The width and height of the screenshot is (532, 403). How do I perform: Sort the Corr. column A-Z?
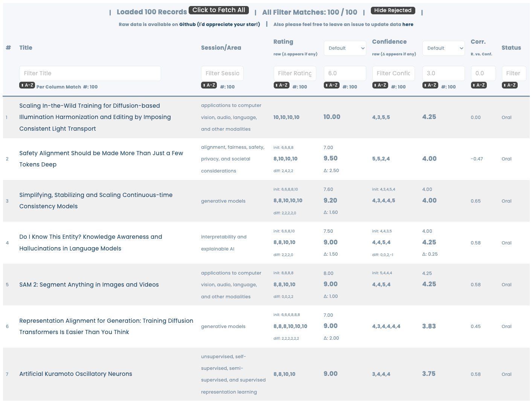coord(479,85)
